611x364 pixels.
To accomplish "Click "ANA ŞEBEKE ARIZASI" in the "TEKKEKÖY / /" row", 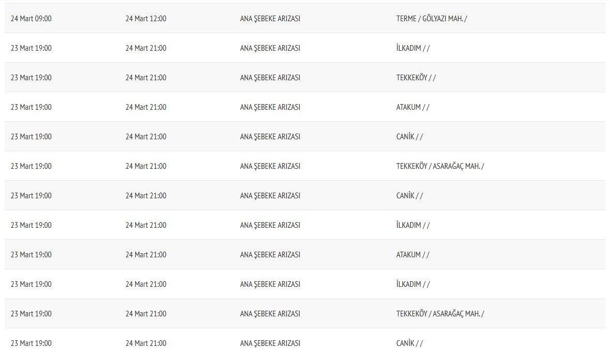I will point(270,78).
